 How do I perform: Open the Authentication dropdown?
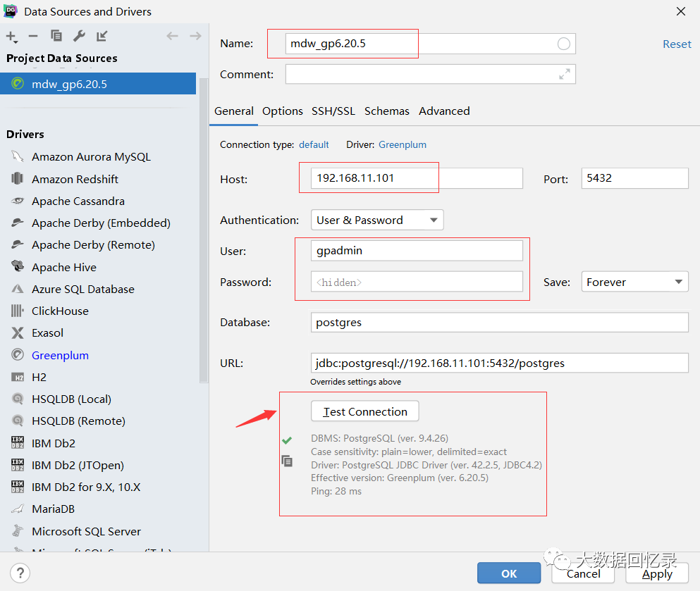[x=376, y=220]
